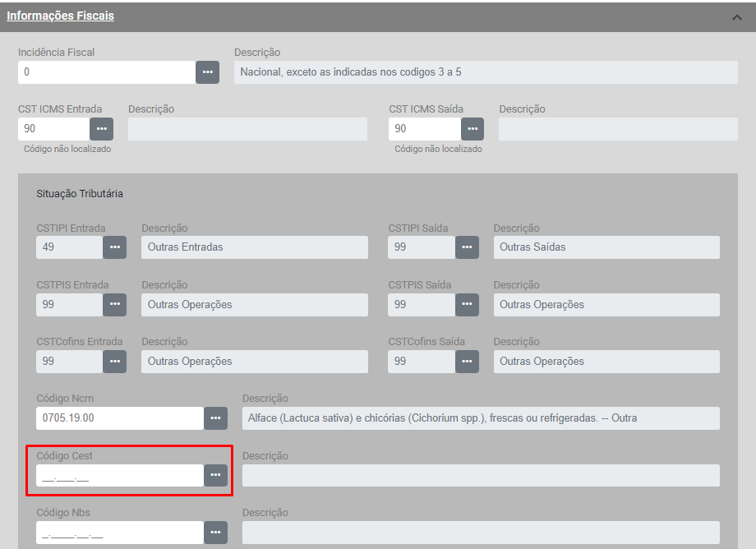This screenshot has width=756, height=549.
Task: Open search for Código Cest
Action: point(215,475)
